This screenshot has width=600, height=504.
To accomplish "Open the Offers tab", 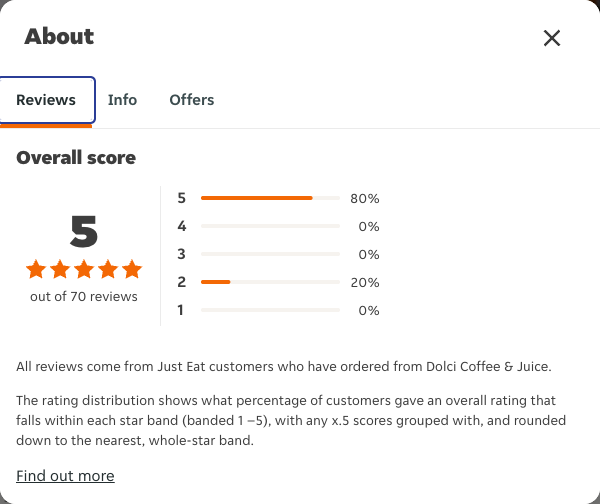I will (x=192, y=100).
